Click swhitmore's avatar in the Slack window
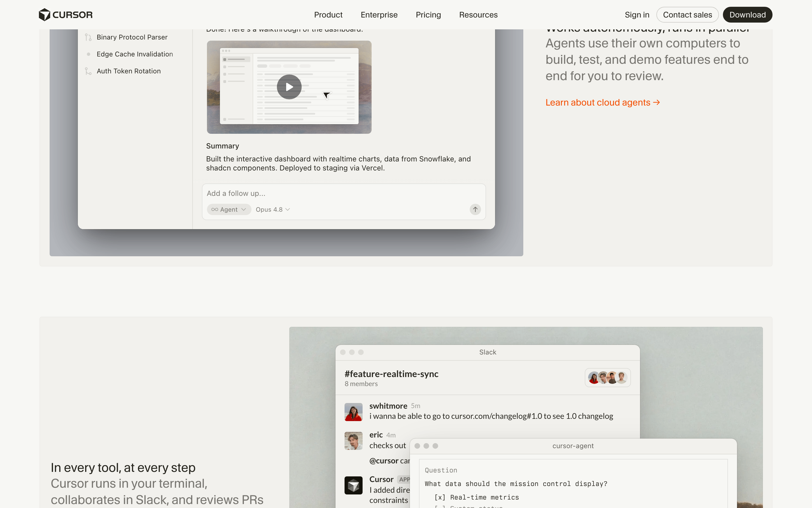Screen dimensions: 812x508 (353, 411)
